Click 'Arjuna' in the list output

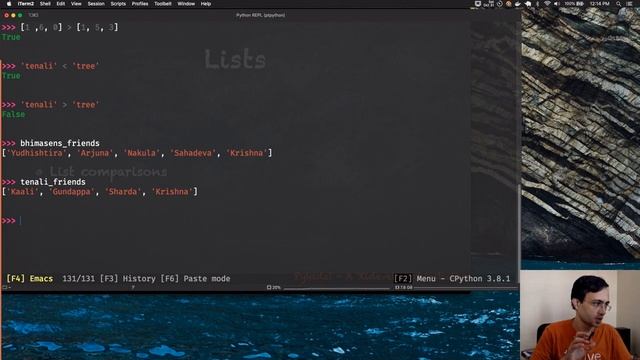coord(95,153)
